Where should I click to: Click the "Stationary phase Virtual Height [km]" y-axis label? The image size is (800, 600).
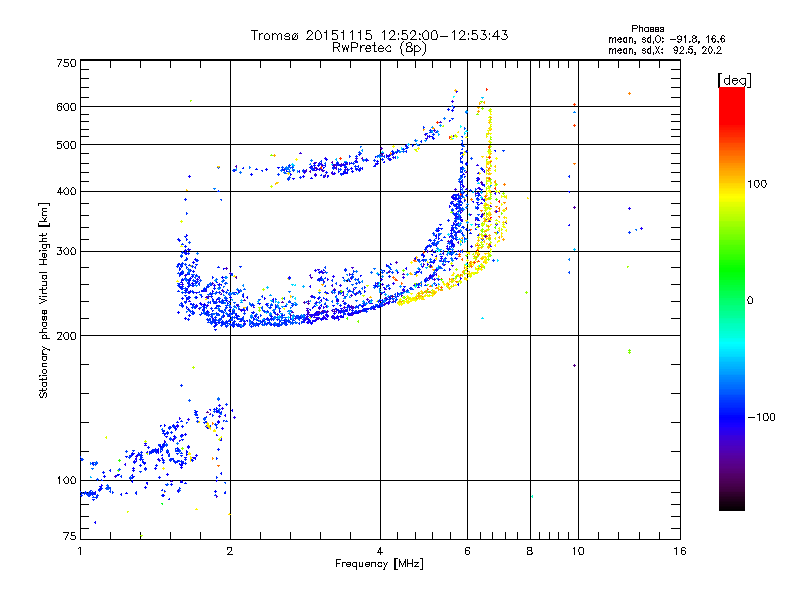click(43, 301)
